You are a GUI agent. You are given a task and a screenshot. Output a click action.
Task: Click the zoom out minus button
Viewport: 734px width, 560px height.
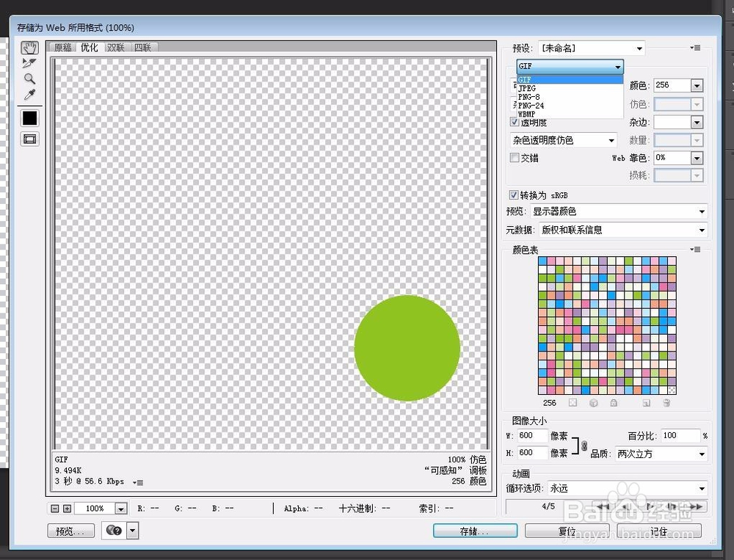tap(55, 509)
